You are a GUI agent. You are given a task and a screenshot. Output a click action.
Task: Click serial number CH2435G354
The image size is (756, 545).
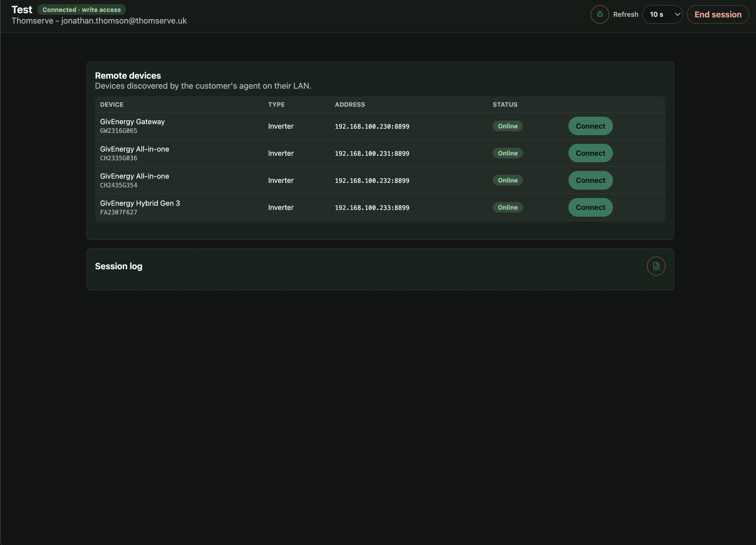119,185
